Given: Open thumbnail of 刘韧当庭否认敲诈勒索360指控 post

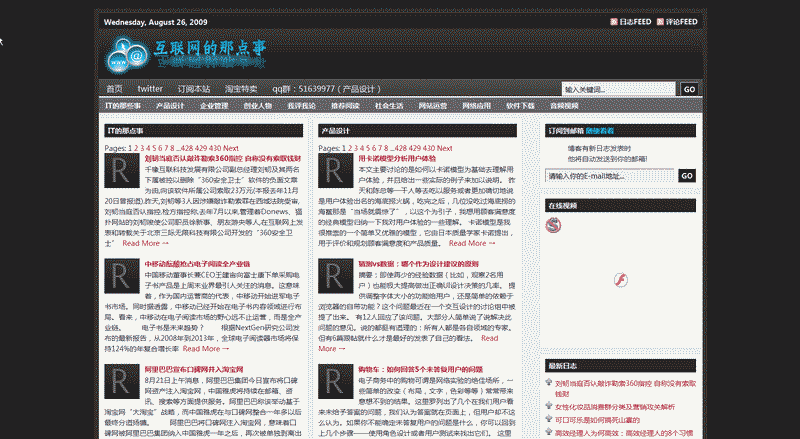Looking at the screenshot, I should (x=122, y=170).
